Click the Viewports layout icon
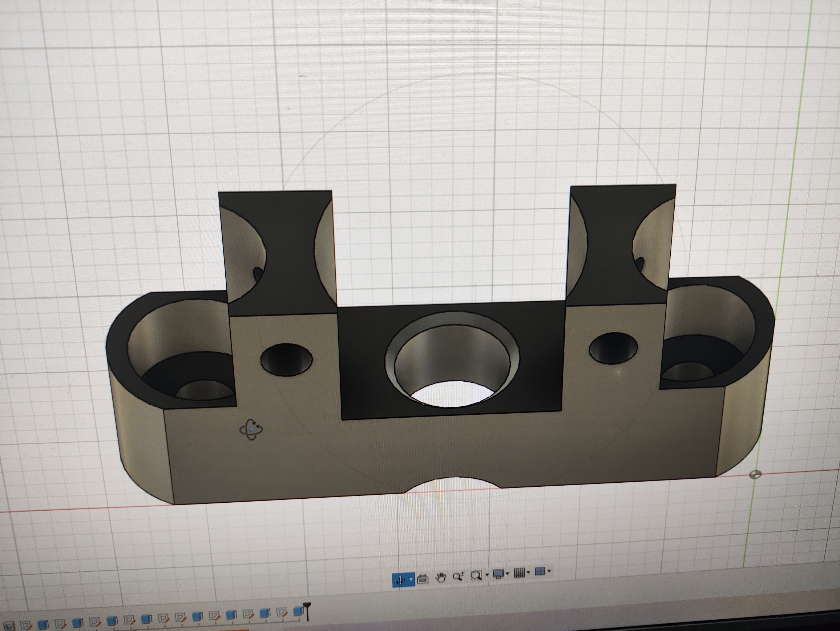This screenshot has width=840, height=631. pos(540,571)
